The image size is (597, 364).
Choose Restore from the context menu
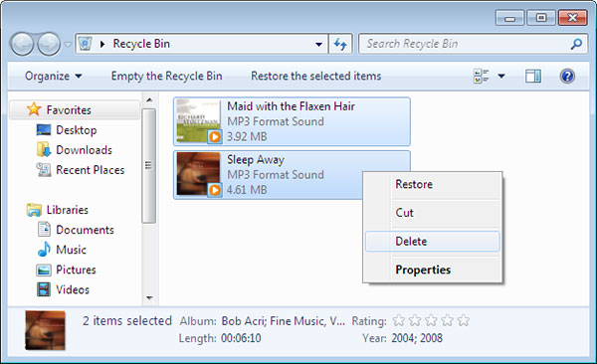pyautogui.click(x=432, y=184)
